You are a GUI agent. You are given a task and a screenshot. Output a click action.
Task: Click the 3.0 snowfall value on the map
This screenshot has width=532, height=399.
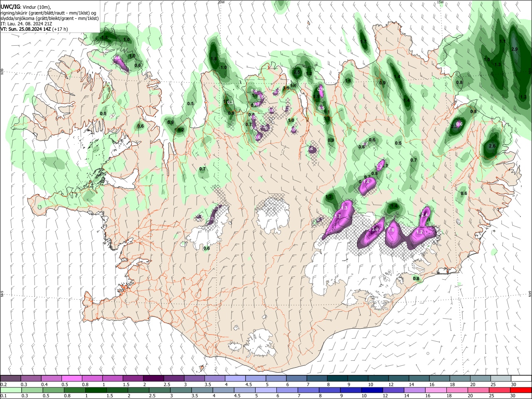point(374,229)
